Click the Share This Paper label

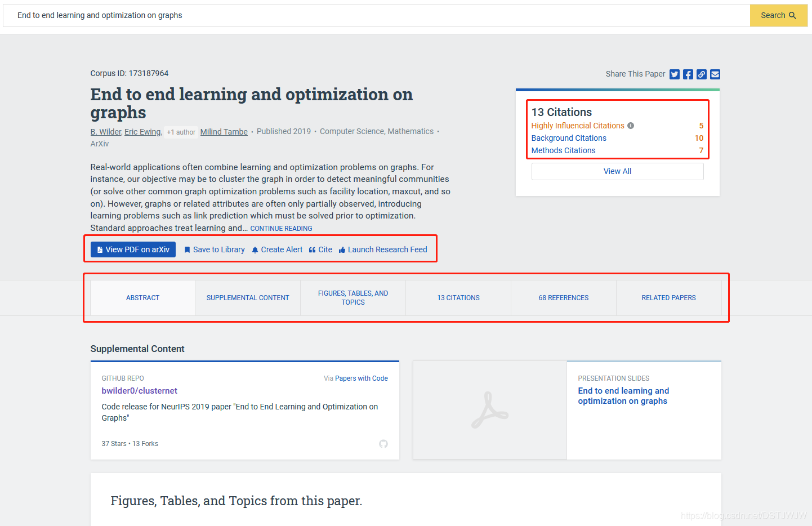[635, 74]
